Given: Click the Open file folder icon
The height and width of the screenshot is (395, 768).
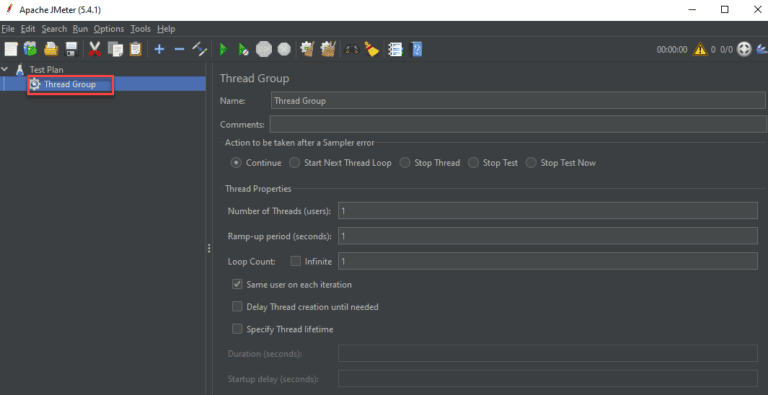Looking at the screenshot, I should (x=51, y=49).
